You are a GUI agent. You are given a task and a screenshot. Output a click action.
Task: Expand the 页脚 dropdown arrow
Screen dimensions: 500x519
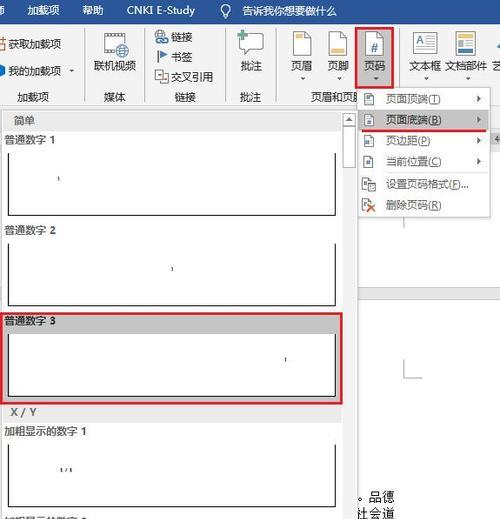point(339,79)
